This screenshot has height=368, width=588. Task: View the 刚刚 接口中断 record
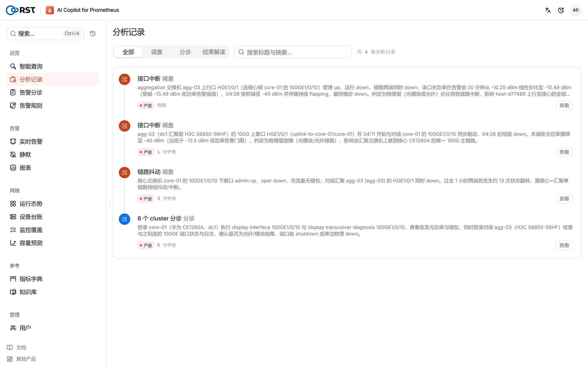pyautogui.click(x=564, y=105)
